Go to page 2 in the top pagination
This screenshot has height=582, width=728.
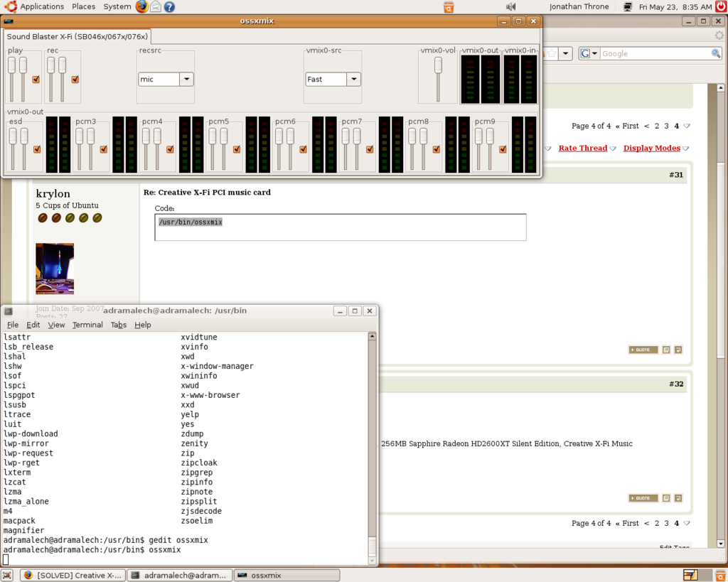[x=656, y=126]
